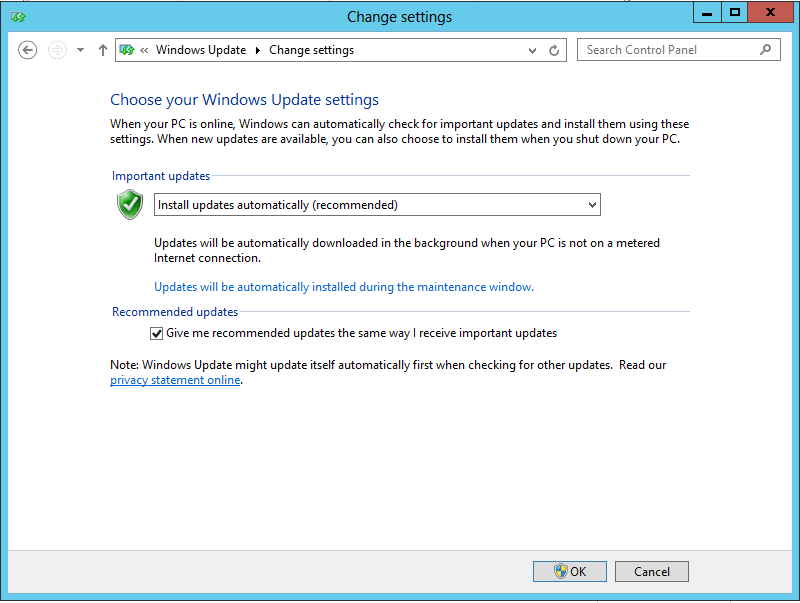The width and height of the screenshot is (800, 603).
Task: Click the Back navigation arrow
Action: click(x=28, y=50)
